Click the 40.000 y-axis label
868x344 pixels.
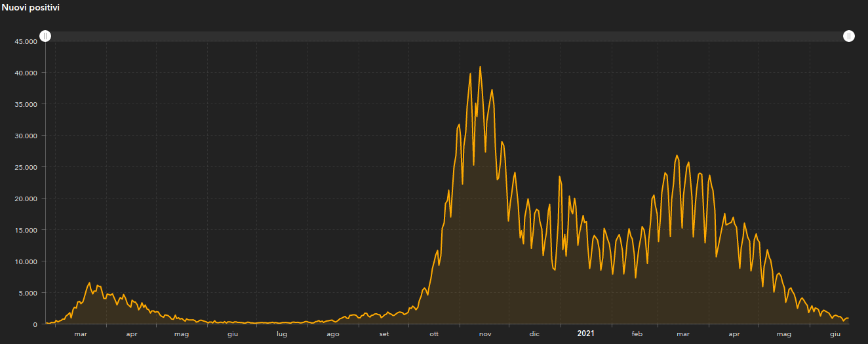[25, 73]
